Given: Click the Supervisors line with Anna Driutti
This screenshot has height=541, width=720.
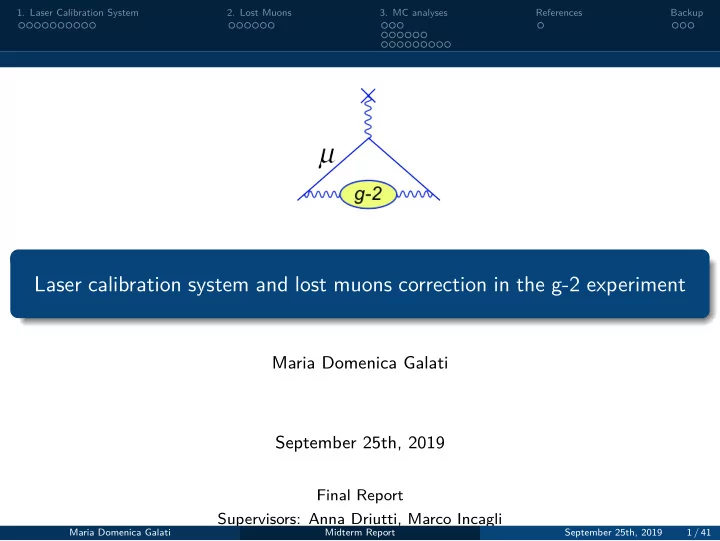Looking at the screenshot, I should pyautogui.click(x=360, y=518).
